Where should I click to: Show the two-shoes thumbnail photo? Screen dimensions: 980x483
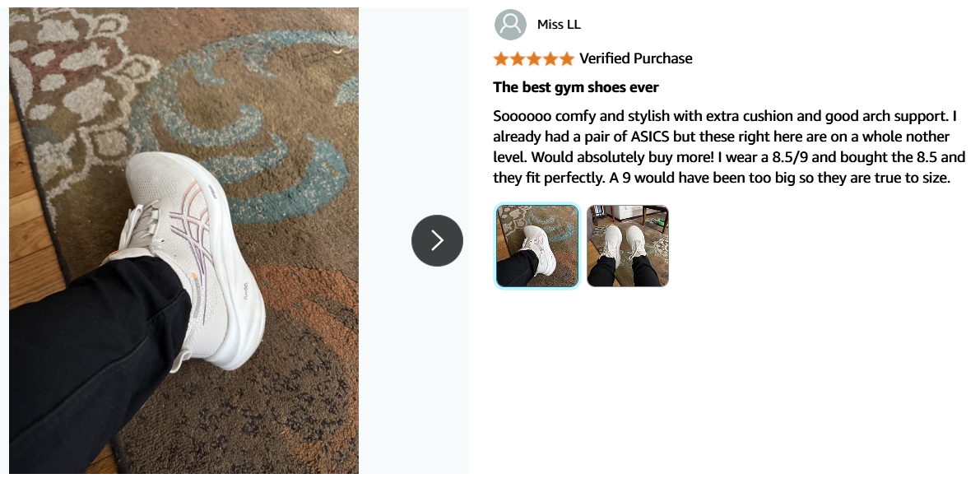[x=628, y=245]
